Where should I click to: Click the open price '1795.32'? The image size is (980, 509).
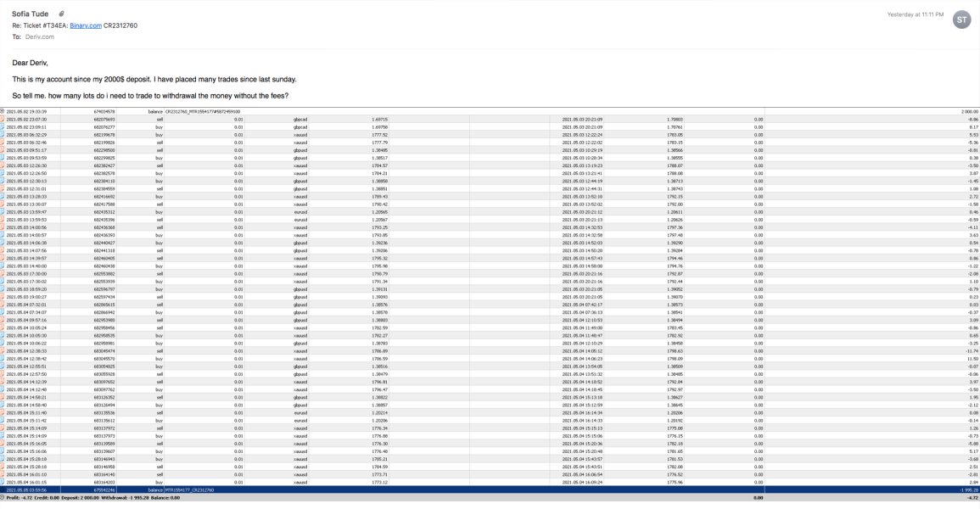[x=379, y=259]
